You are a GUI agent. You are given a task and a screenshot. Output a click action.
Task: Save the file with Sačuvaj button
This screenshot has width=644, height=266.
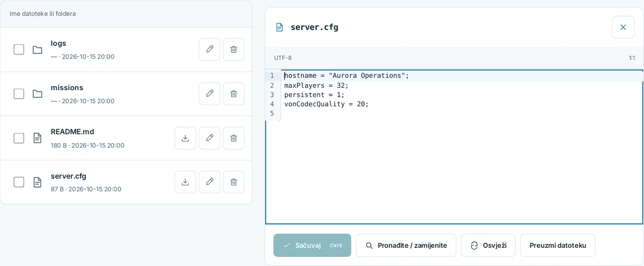(312, 245)
